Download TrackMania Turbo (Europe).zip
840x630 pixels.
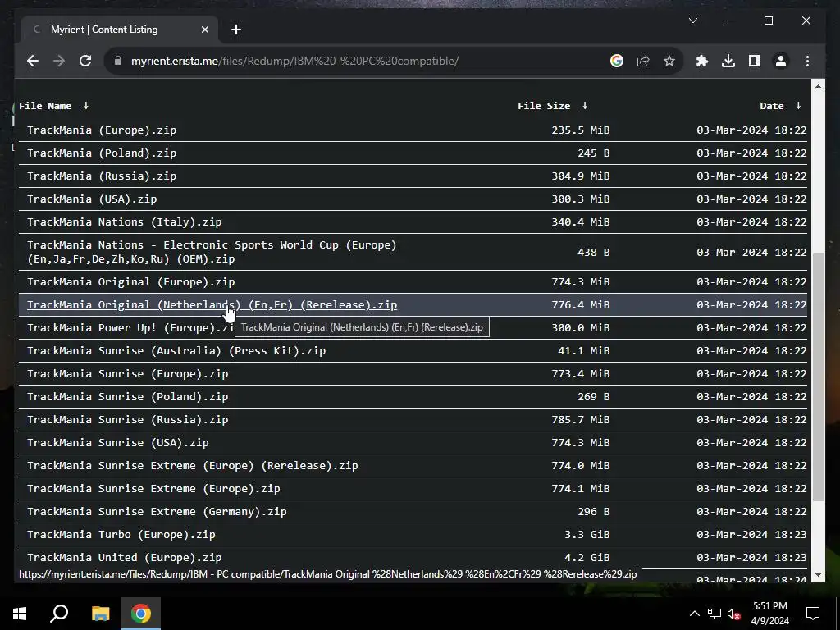[121, 535]
